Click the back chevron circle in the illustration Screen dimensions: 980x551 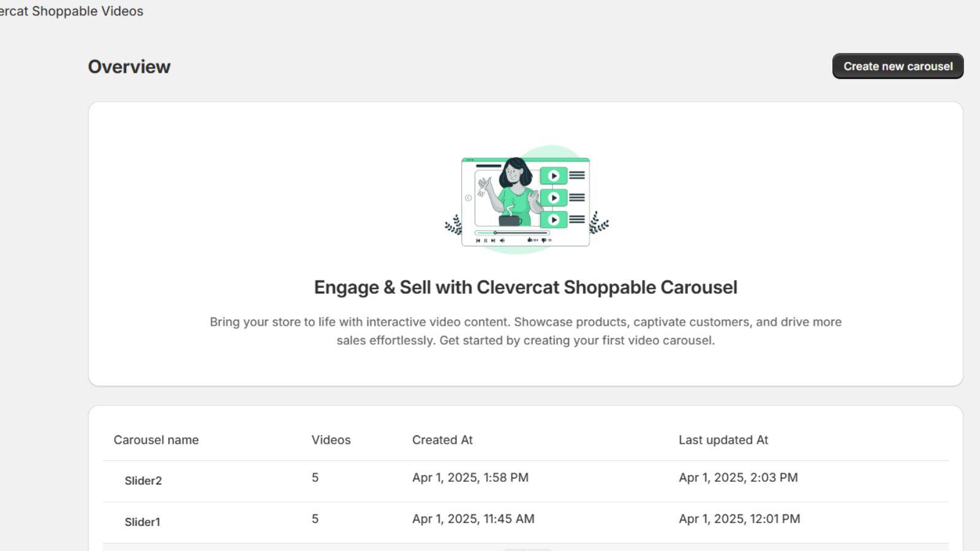pos(468,197)
